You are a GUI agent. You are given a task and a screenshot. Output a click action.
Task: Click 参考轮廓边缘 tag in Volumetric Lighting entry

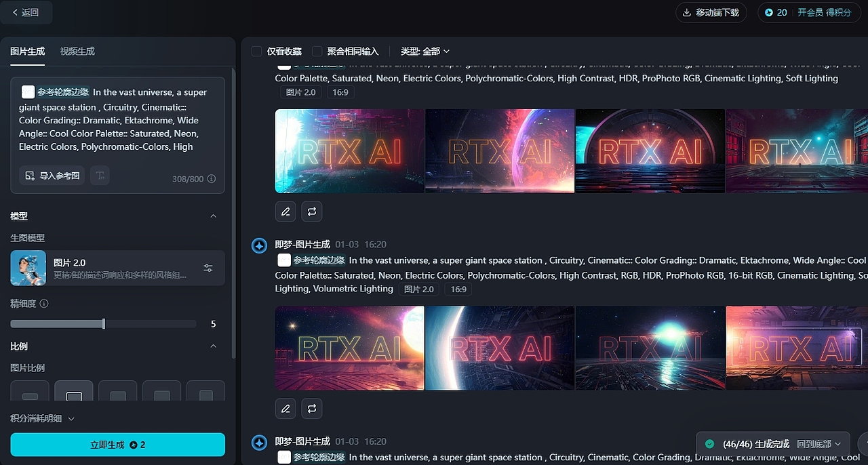pyautogui.click(x=319, y=260)
